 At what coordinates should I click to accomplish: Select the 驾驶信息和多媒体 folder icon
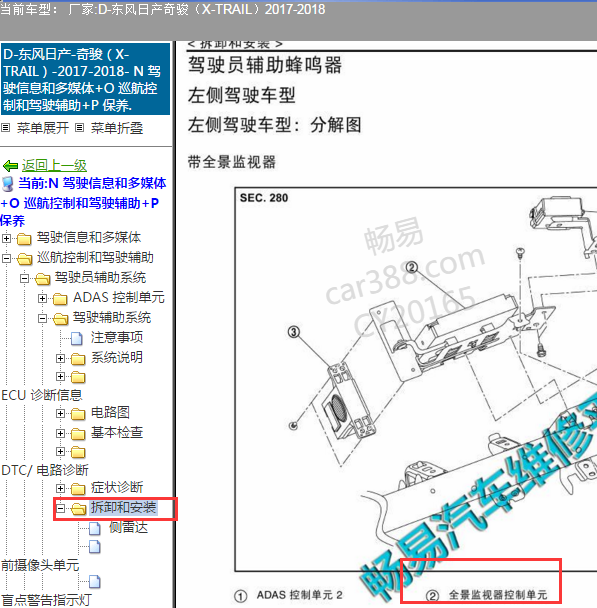pos(24,238)
